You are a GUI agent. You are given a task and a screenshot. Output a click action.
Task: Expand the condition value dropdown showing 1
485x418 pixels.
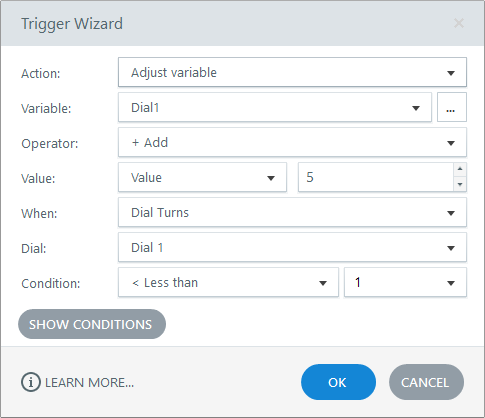[405, 282]
